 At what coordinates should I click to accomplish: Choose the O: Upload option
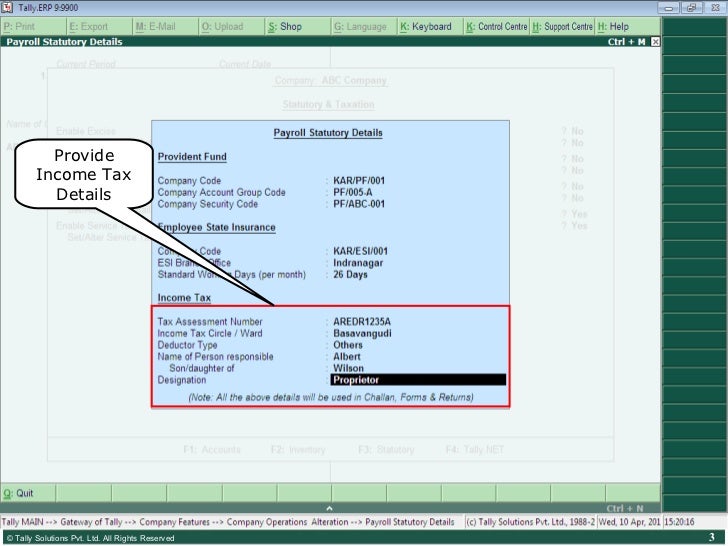coord(232,27)
